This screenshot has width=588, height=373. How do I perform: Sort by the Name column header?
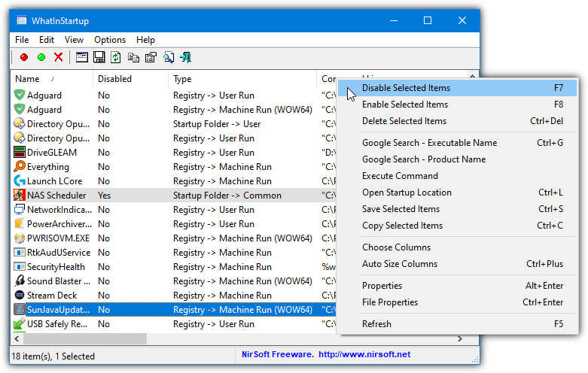(52, 79)
